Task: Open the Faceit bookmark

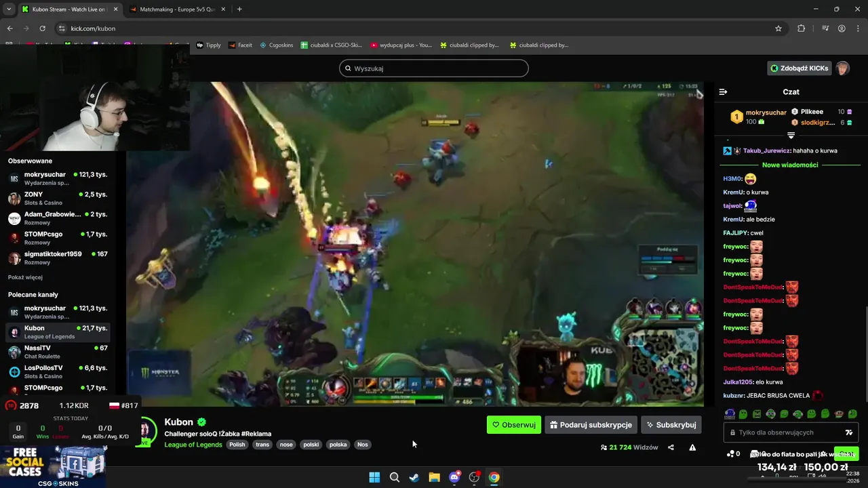Action: pos(240,45)
